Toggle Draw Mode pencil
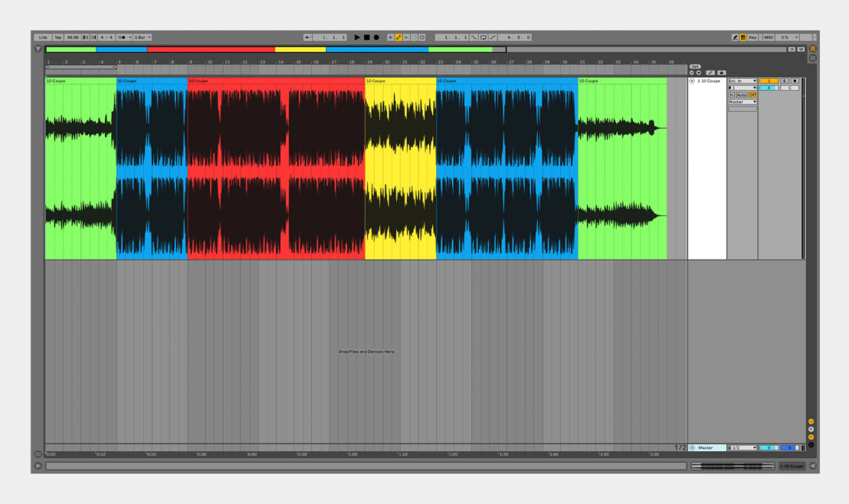849x504 pixels. (x=736, y=37)
